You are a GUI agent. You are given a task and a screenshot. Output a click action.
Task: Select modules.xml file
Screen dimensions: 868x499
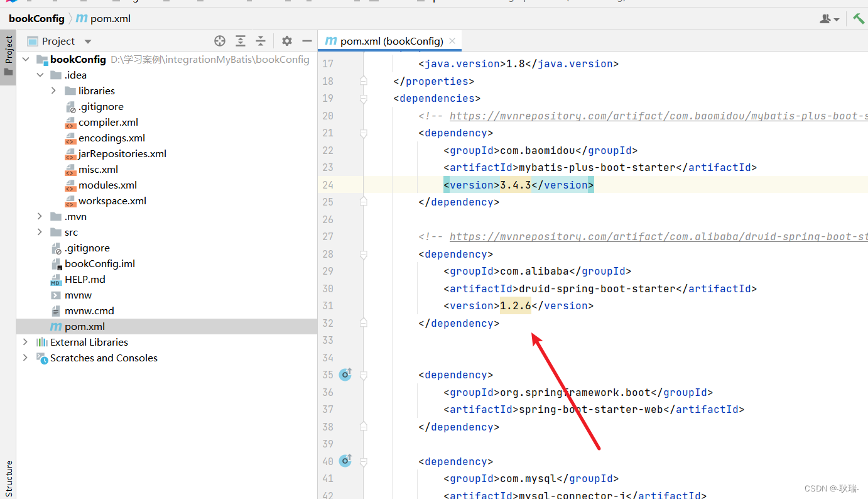107,185
